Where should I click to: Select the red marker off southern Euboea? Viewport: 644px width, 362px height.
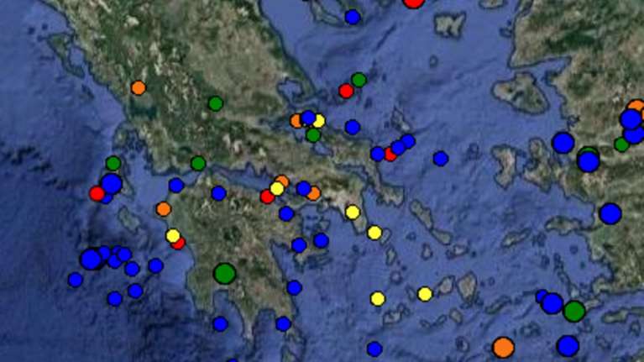pos(390,155)
